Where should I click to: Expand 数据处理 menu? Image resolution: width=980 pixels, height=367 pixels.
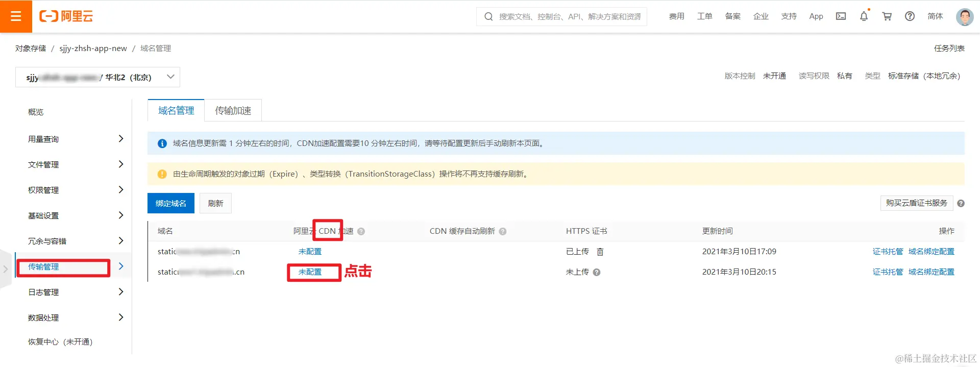121,317
